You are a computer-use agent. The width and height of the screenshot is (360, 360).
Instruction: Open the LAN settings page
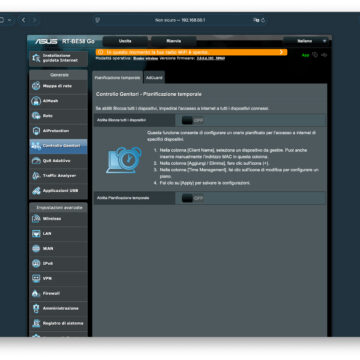tap(59, 234)
